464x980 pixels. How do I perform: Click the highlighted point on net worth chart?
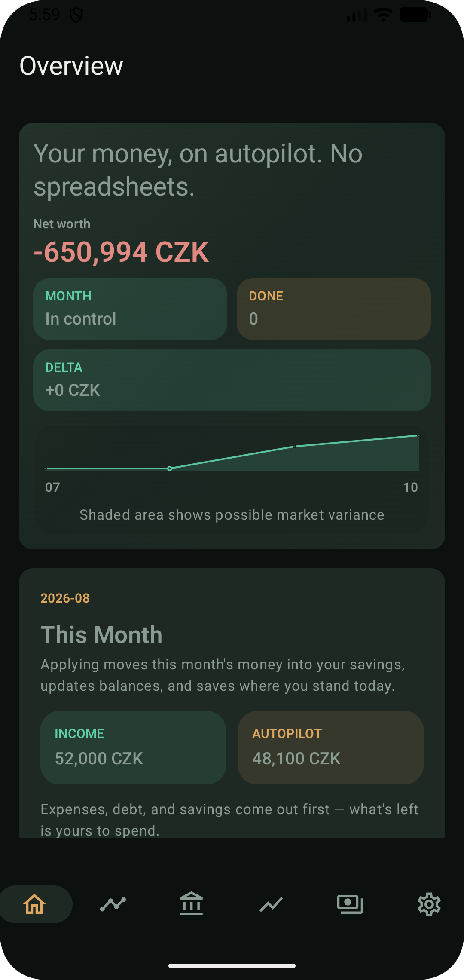pyautogui.click(x=170, y=469)
